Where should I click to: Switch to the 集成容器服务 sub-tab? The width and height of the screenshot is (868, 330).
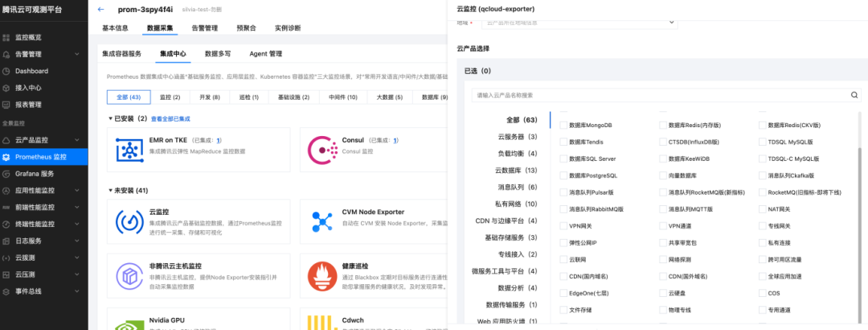coord(122,54)
